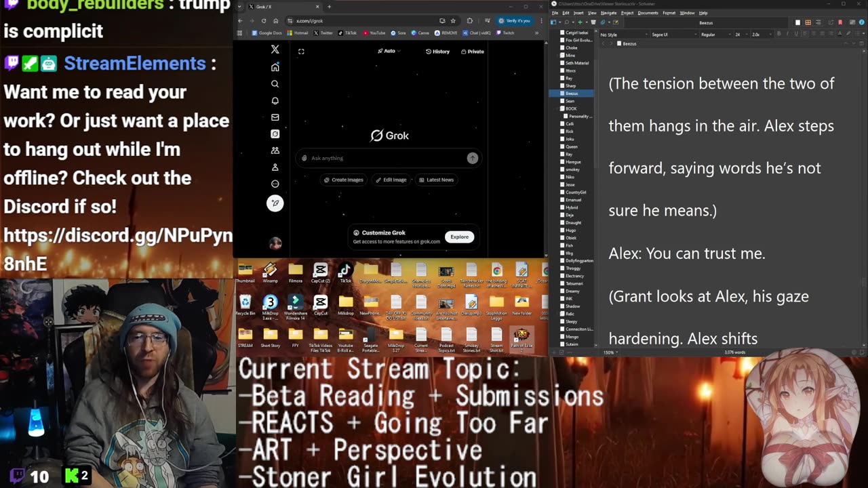Apply Italic in Scrivener format bar
This screenshot has width=868, height=488.
pyautogui.click(x=787, y=34)
